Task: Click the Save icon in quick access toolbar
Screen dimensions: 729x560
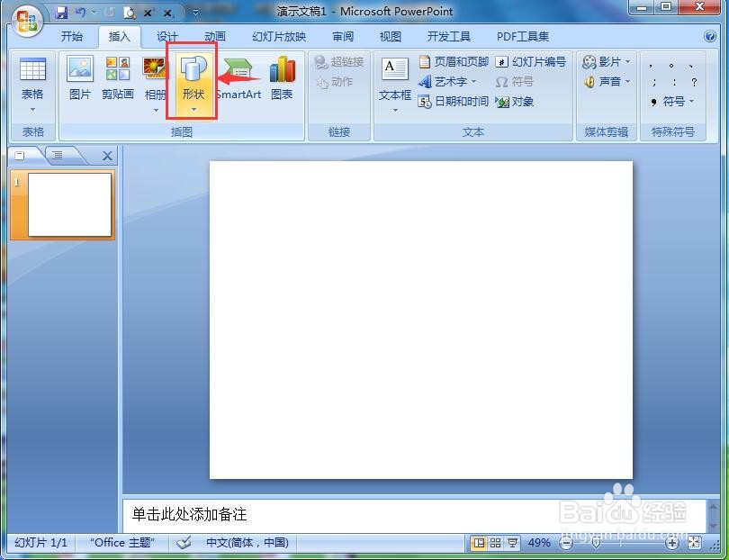Action: 61,13
